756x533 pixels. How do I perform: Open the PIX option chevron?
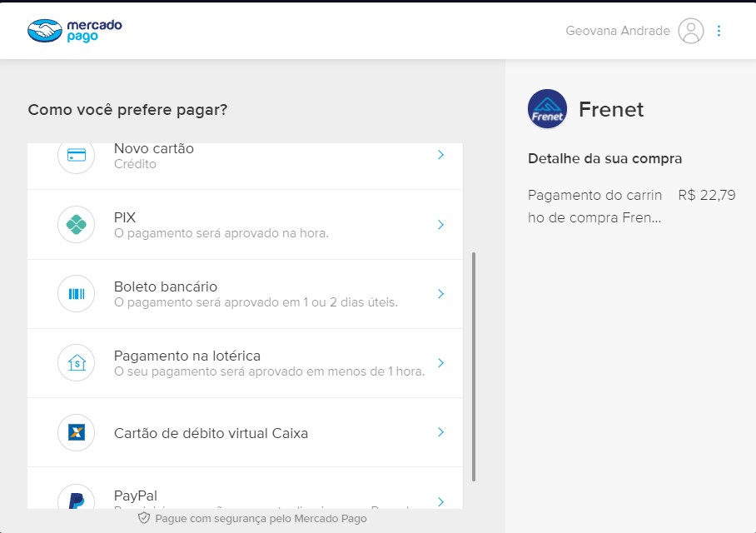[440, 225]
